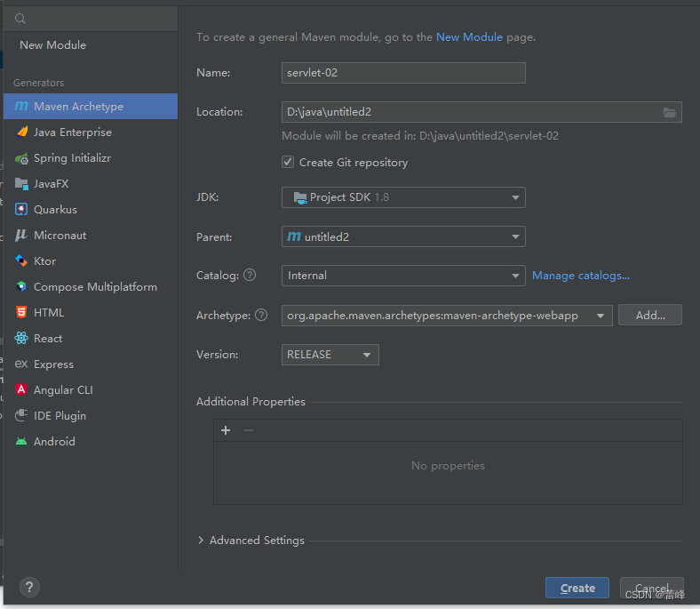The image size is (700, 609).
Task: Pick the Spring Initializr generator icon
Action: coord(21,158)
